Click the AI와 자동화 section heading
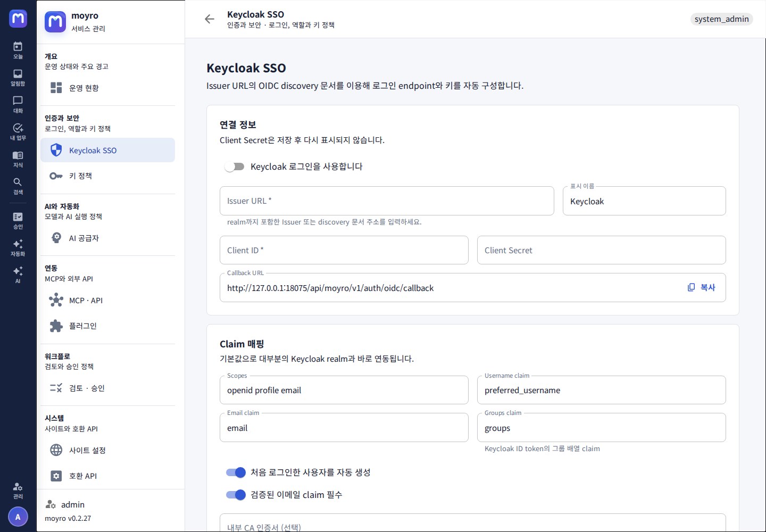Screen dimensions: 766x532 [62, 206]
